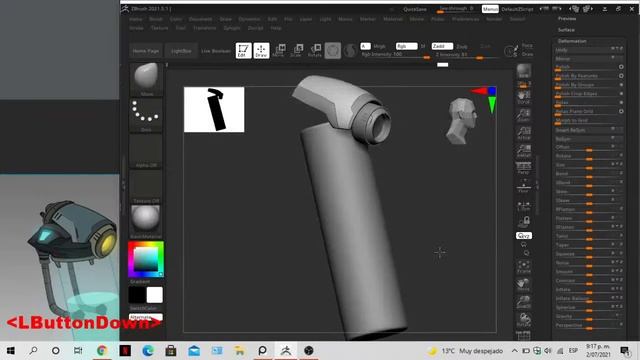Click the Unify button in Deformation
This screenshot has height=360, width=640.
pyautogui.click(x=588, y=49)
